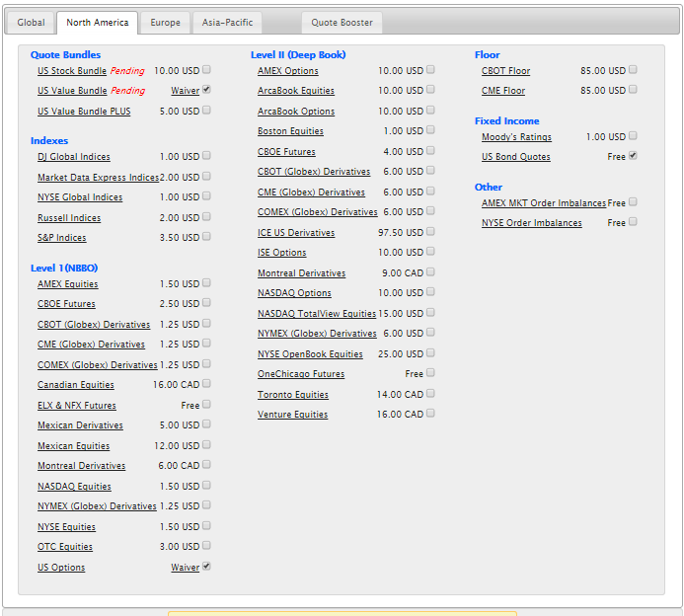
Task: Open the NYSE Global Indices link
Action: tap(80, 197)
